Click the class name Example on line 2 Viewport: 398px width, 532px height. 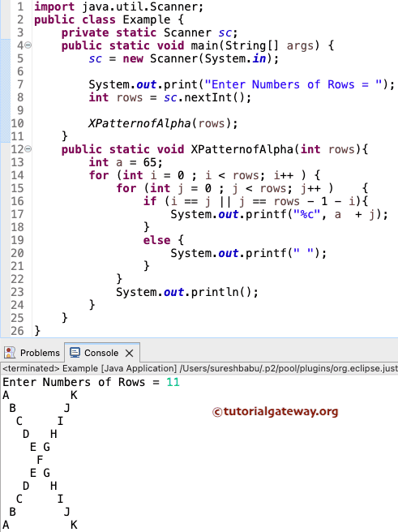coord(147,19)
